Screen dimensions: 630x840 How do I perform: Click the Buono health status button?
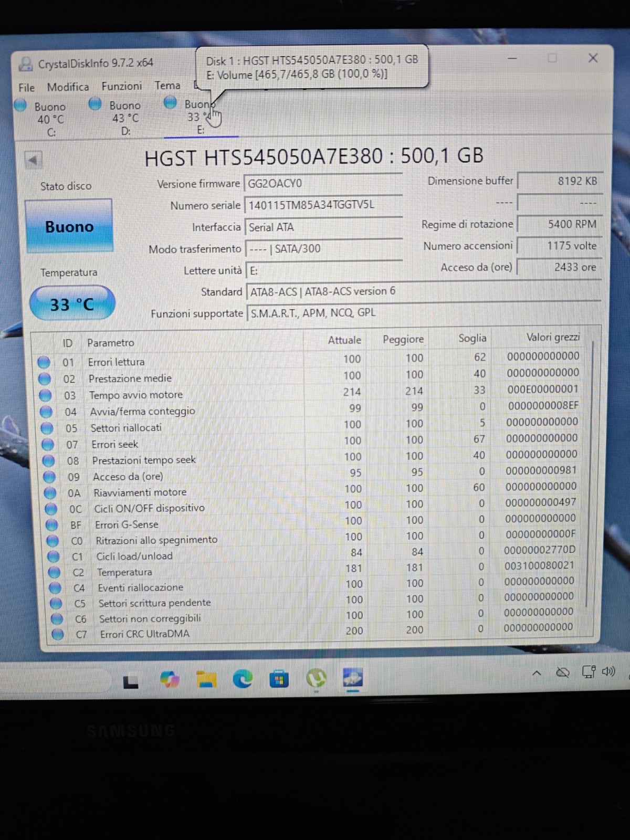[69, 226]
